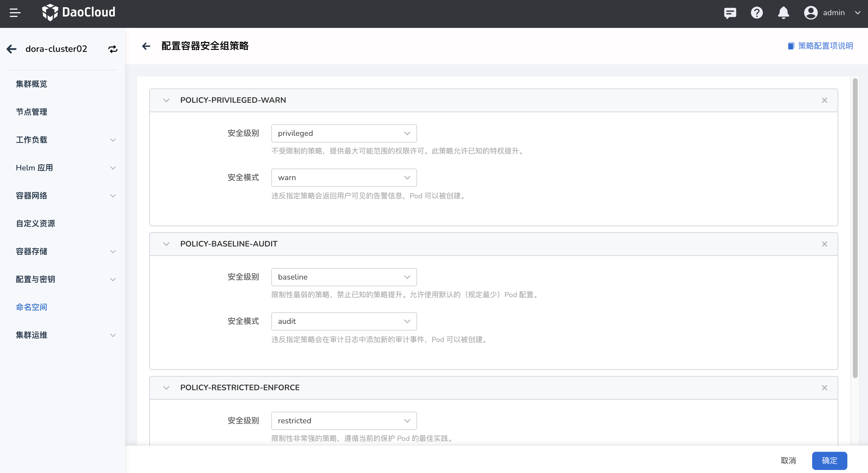Click the vertical scrollbar thumb
The width and height of the screenshot is (868, 473).
(855, 228)
